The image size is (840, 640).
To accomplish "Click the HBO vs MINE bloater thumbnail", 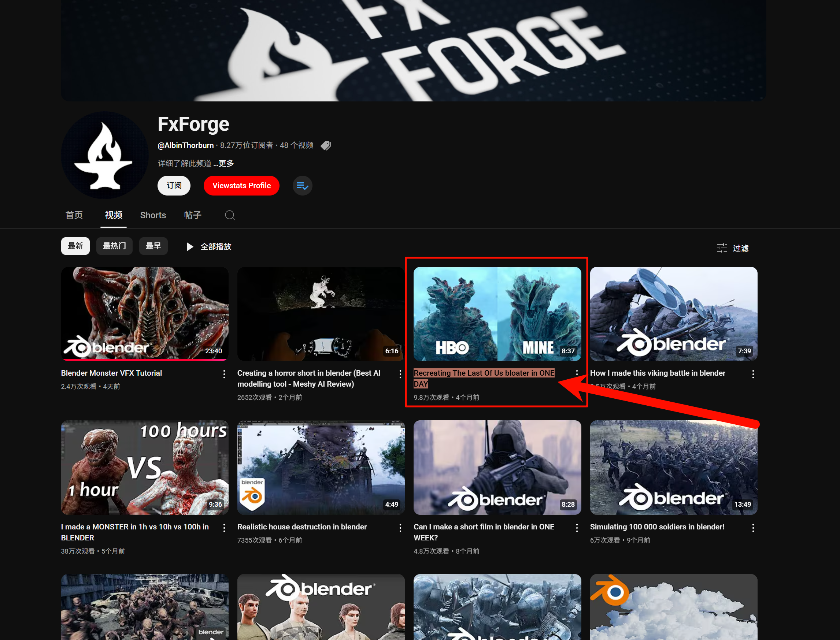I will pos(497,314).
